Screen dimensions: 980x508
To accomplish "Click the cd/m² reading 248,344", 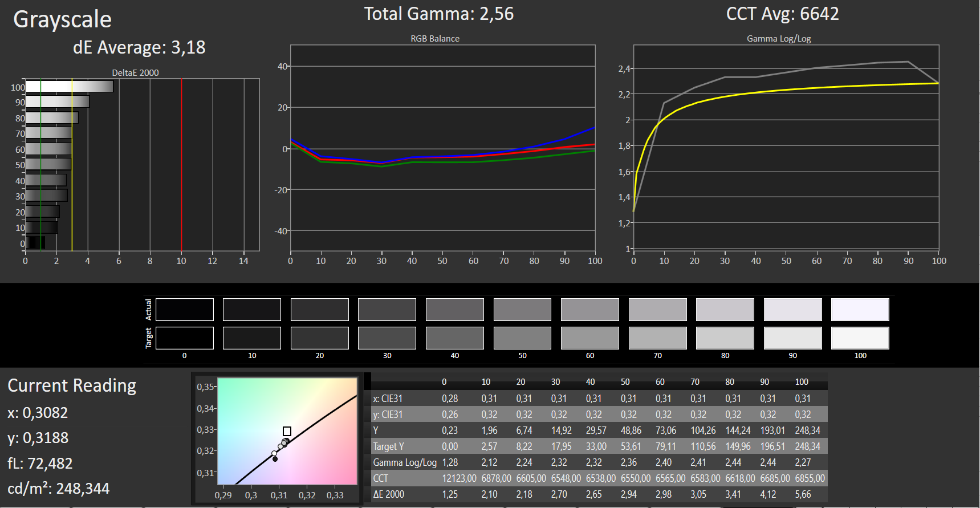I will pos(58,489).
